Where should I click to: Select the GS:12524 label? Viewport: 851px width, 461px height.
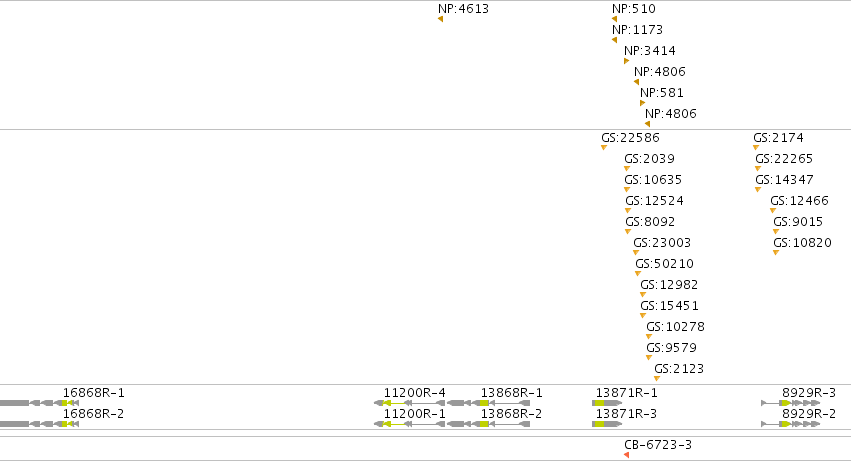tap(655, 201)
